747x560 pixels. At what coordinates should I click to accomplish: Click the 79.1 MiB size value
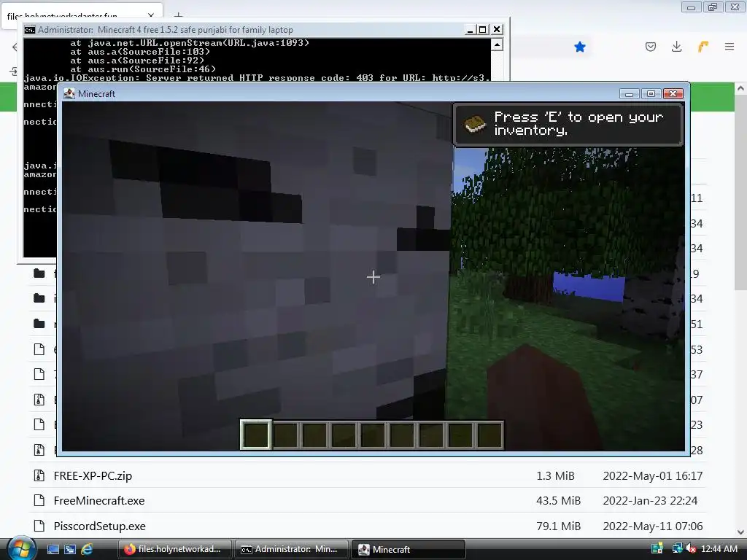558,526
